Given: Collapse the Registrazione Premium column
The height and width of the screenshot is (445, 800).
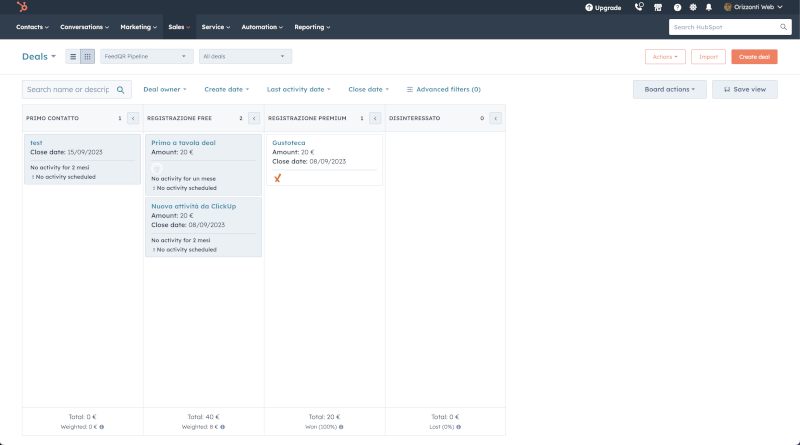Looking at the screenshot, I should tap(375, 118).
